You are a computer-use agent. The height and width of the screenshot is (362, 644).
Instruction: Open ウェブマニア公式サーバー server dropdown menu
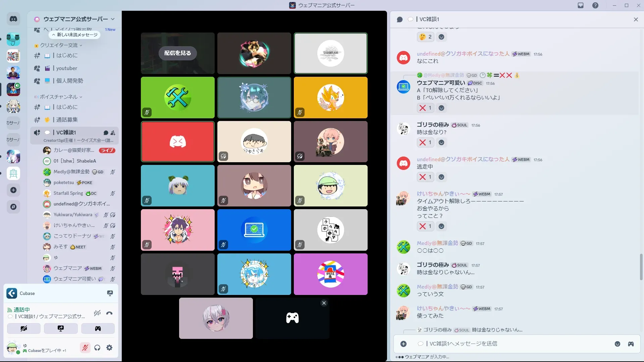pyautogui.click(x=112, y=19)
